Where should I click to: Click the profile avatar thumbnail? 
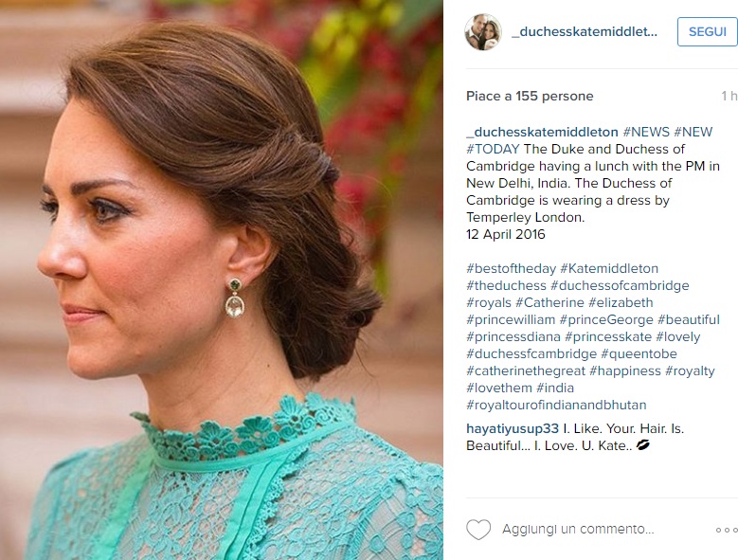click(482, 32)
